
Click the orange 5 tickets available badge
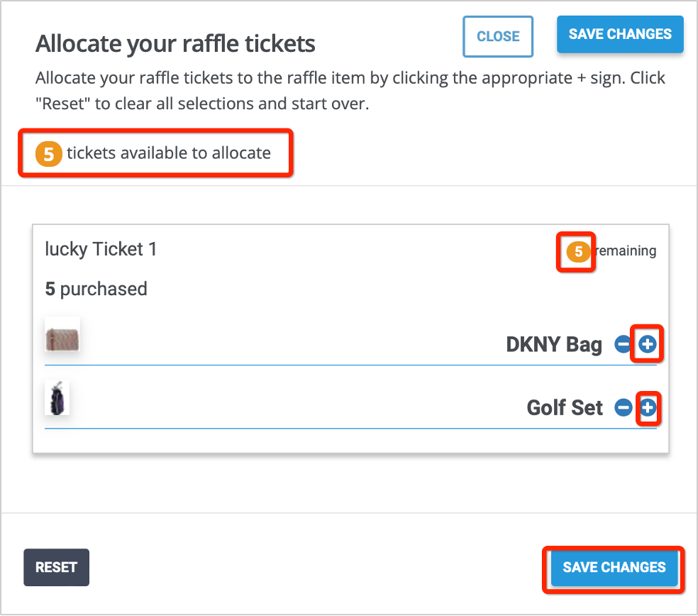(x=47, y=153)
